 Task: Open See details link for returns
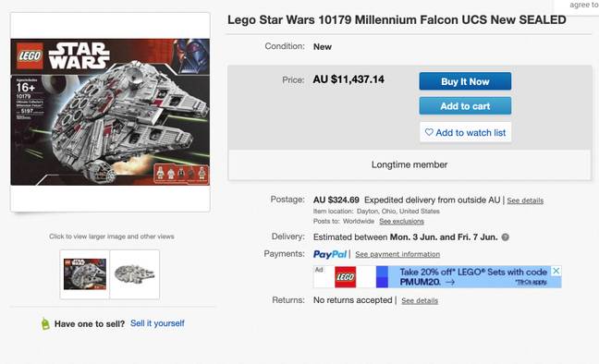420,300
